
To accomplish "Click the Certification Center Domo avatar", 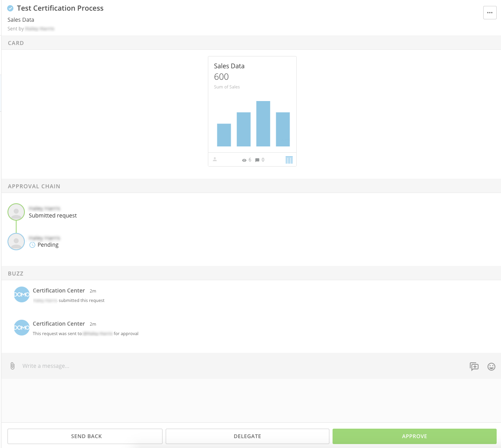I will [22, 294].
